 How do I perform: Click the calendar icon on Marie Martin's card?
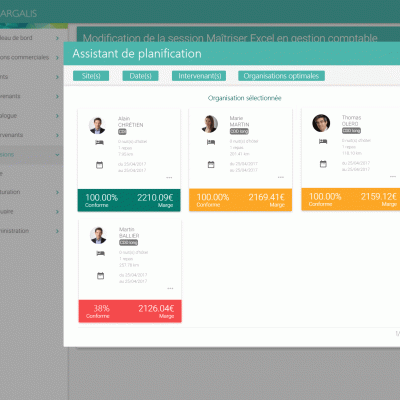click(211, 165)
